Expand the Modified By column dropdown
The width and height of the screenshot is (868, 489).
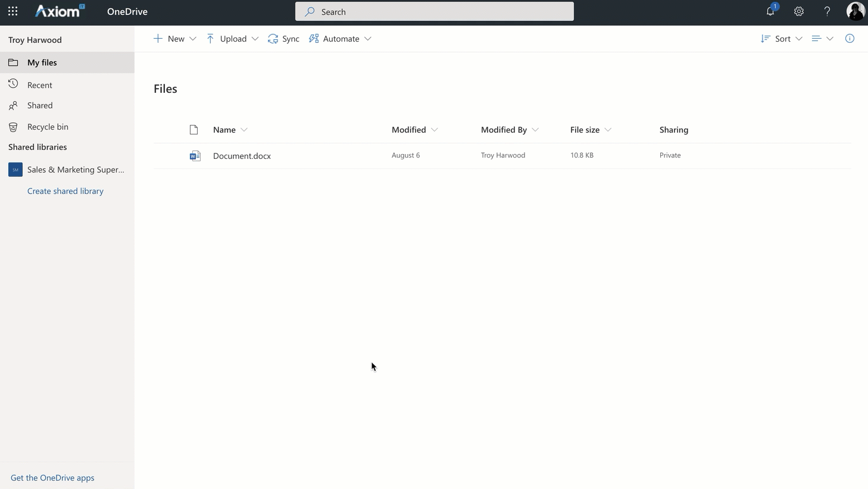coord(535,130)
